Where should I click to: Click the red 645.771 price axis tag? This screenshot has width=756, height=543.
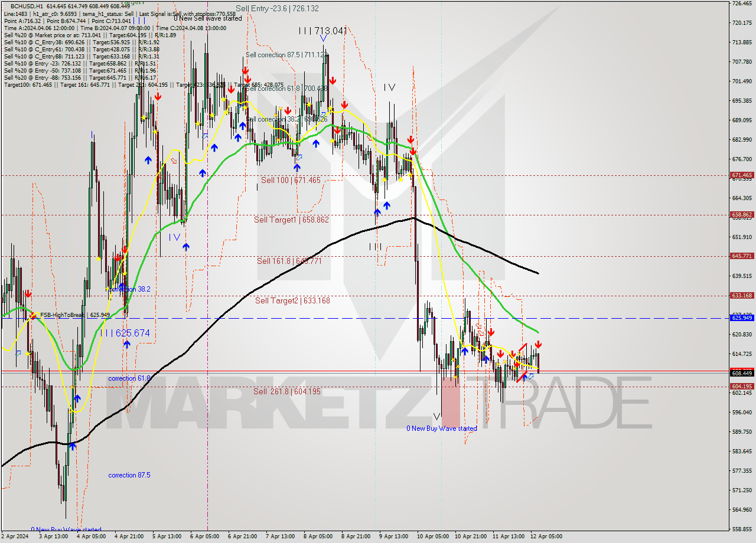pyautogui.click(x=742, y=256)
